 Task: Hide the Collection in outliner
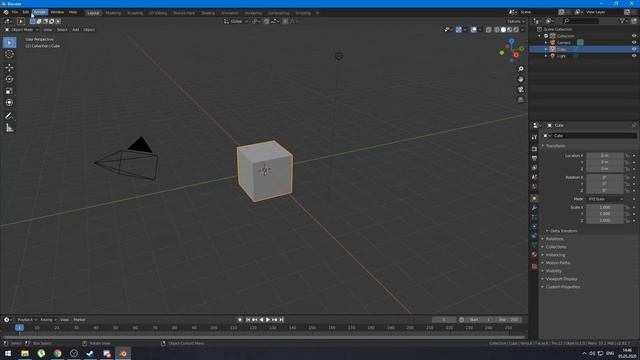[634, 36]
